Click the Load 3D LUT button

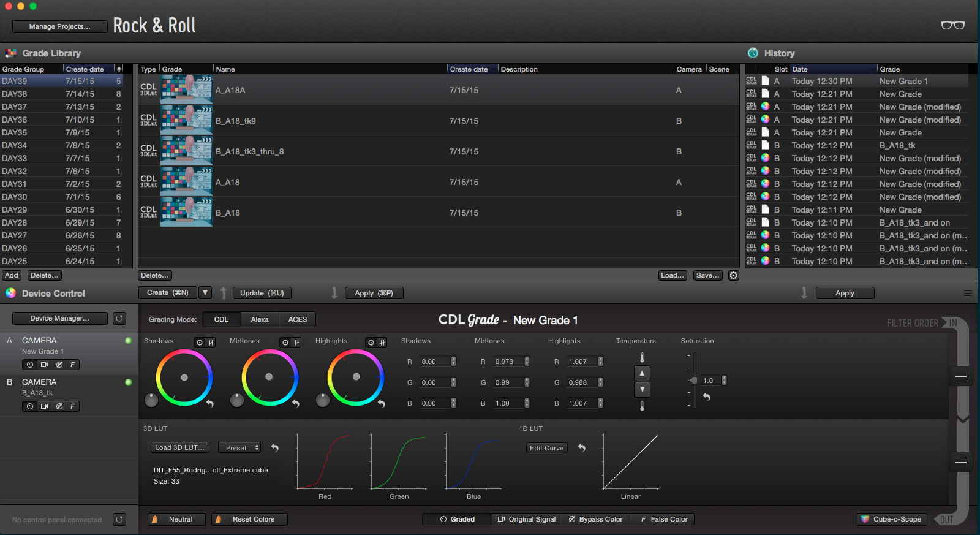(x=180, y=447)
